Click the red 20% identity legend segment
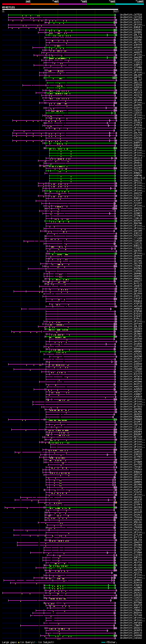The width and height of the screenshot is (146, 644). click(x=16, y=4)
